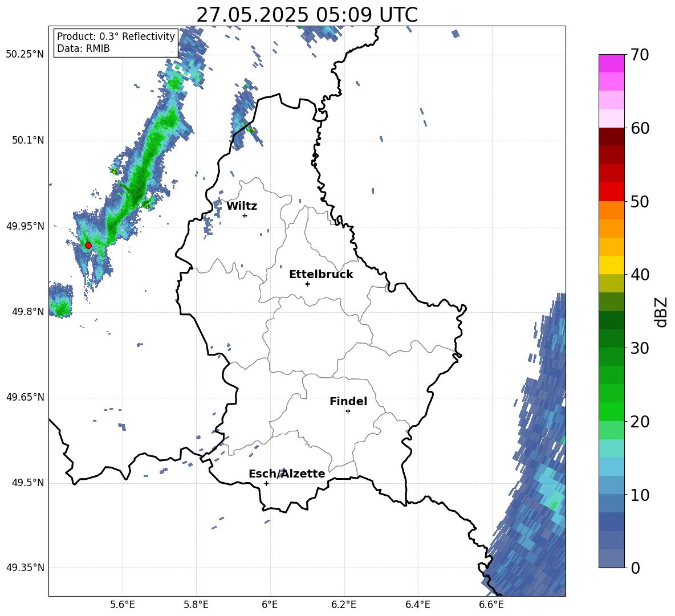Viewport: 675px width, 616px height.
Task: Click the latitude label 49.8°N
Action: click(x=28, y=312)
